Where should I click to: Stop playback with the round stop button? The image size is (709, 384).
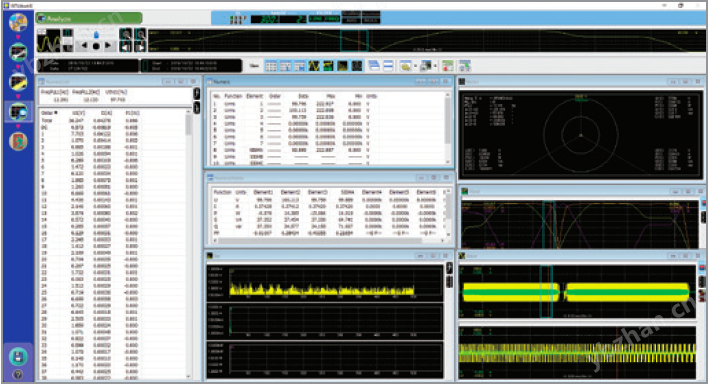coord(96,46)
